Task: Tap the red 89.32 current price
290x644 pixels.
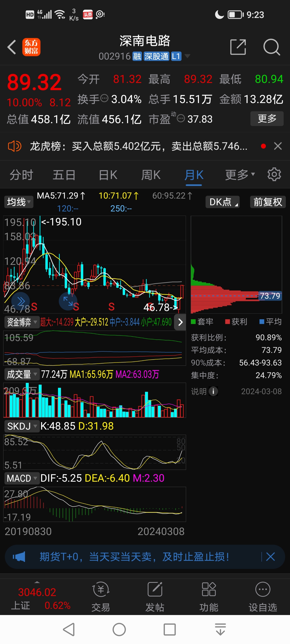Action: point(34,82)
